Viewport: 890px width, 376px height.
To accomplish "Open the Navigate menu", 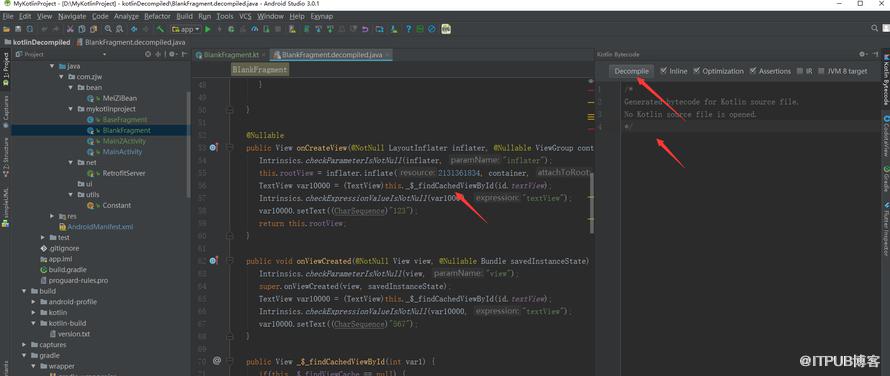I will click(72, 16).
